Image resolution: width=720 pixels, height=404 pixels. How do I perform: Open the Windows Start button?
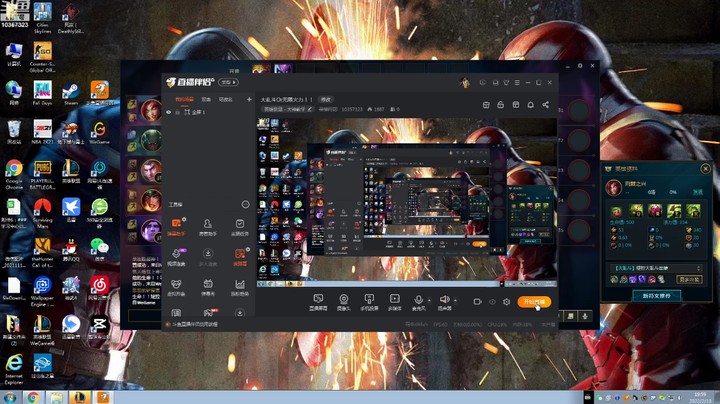[9, 397]
